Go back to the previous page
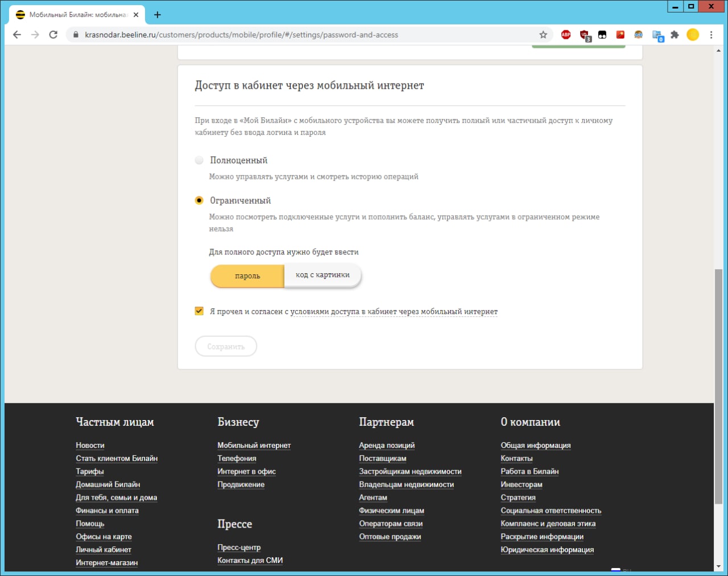Viewport: 728px width, 576px height. [x=17, y=35]
